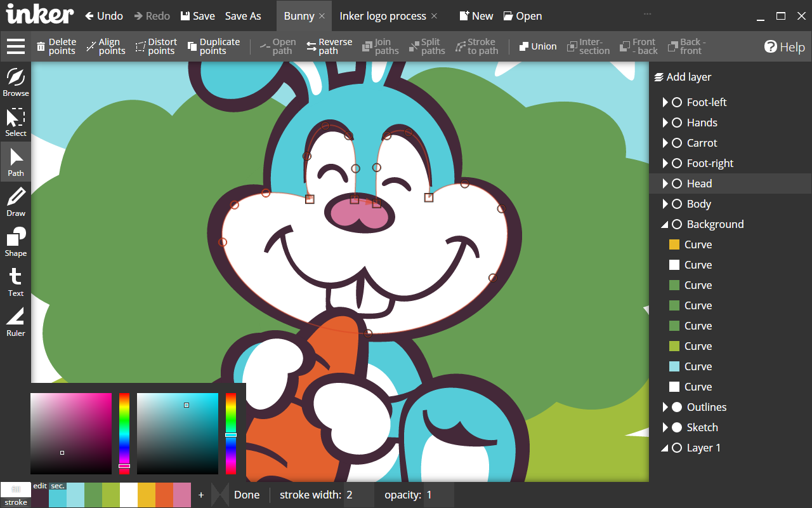Viewport: 812px width, 508px height.
Task: Open the Ruler tool
Action: point(15,321)
